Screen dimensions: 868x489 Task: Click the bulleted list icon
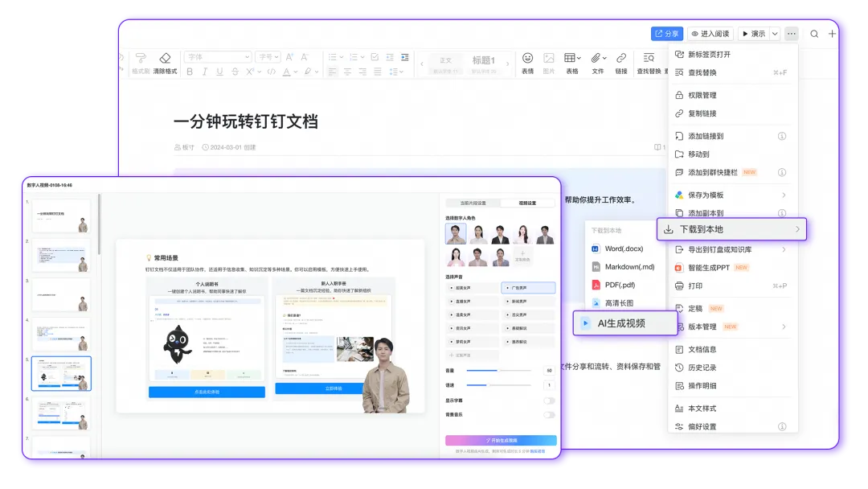click(x=332, y=57)
